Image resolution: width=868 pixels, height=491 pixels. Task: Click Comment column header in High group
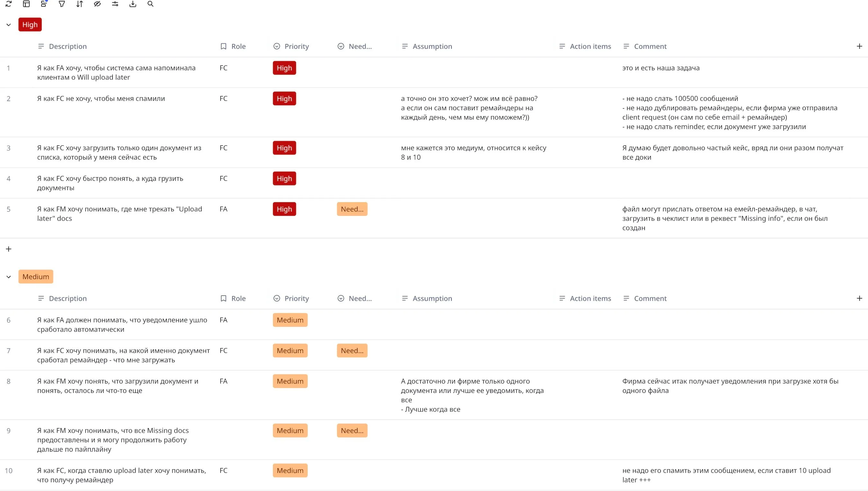click(645, 46)
